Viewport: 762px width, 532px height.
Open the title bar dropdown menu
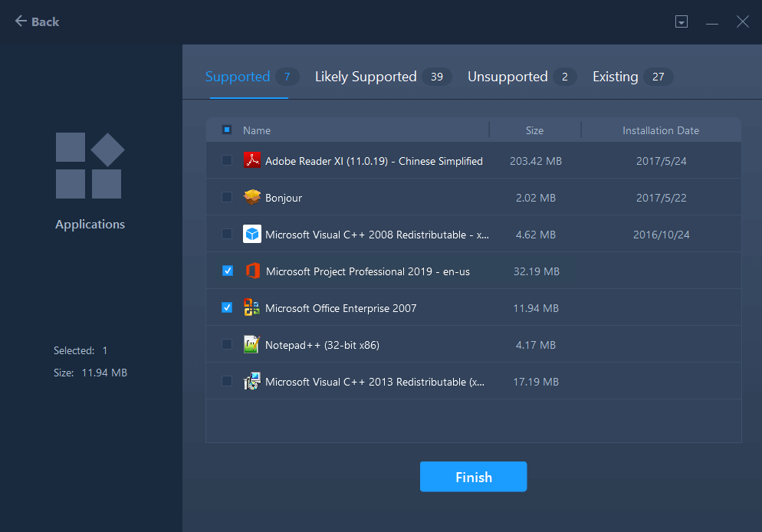(682, 22)
